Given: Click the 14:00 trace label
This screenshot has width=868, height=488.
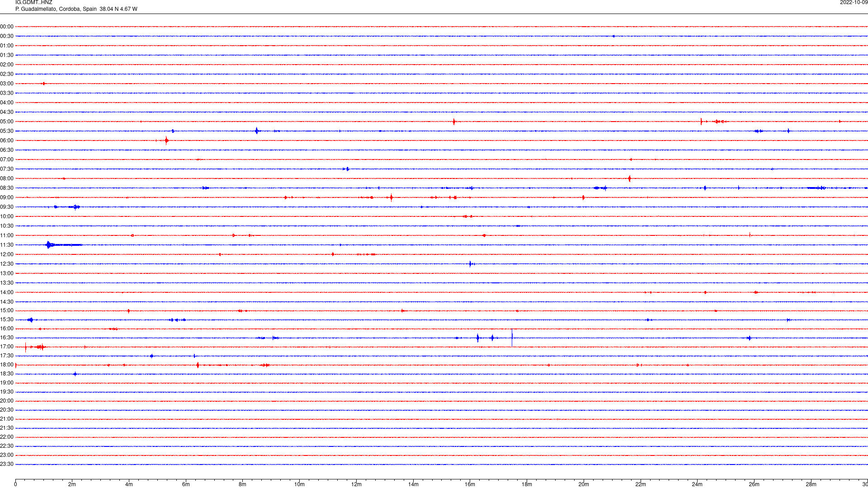Looking at the screenshot, I should click(x=7, y=292).
